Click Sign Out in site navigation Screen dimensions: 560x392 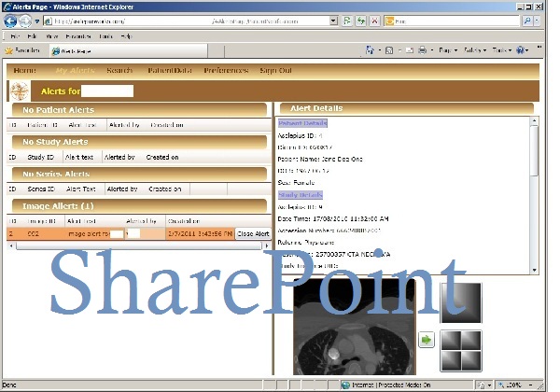[x=275, y=70]
